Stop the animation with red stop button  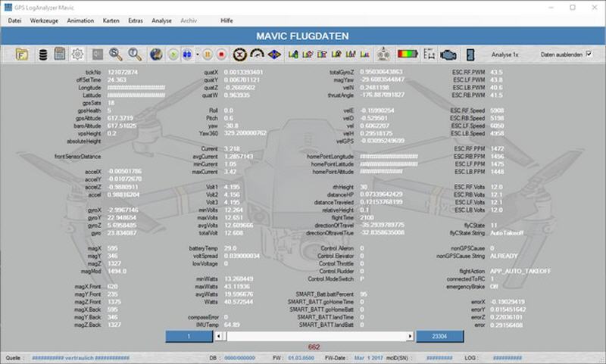pyautogui.click(x=221, y=54)
